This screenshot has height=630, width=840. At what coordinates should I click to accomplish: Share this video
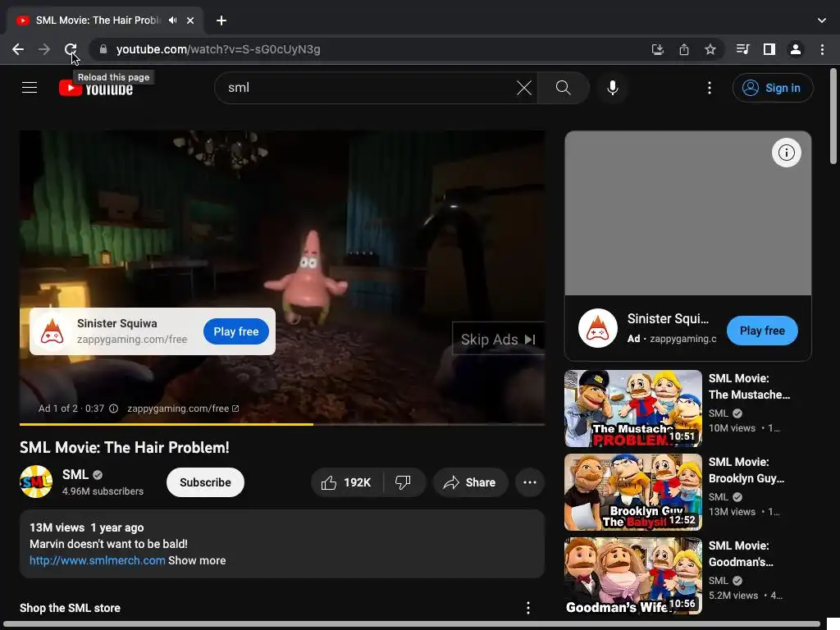point(470,482)
